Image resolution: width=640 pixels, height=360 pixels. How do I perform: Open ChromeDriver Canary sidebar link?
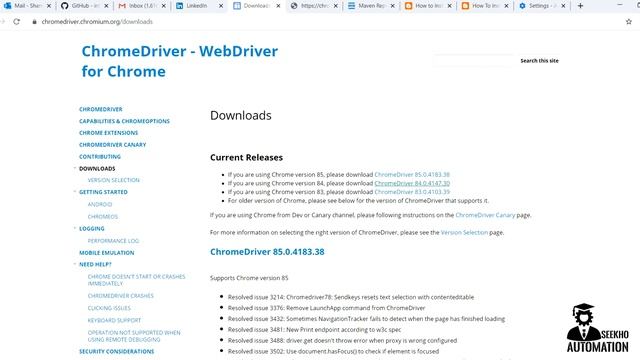coord(113,145)
